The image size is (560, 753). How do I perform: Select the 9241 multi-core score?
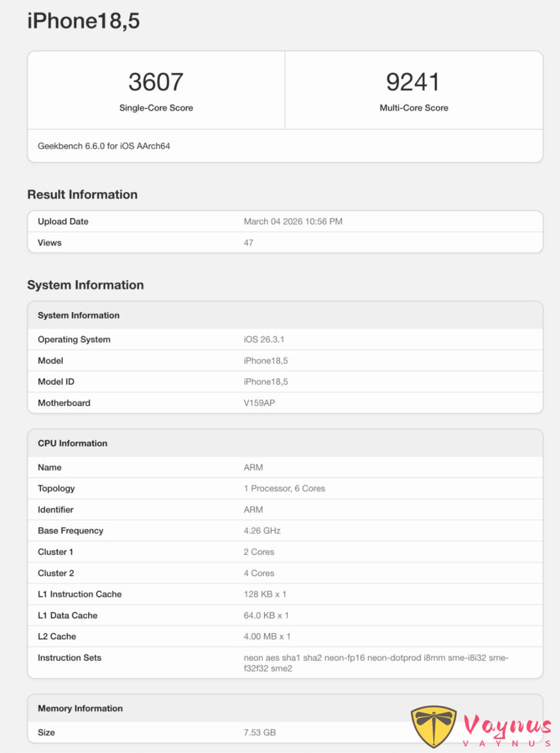(413, 82)
